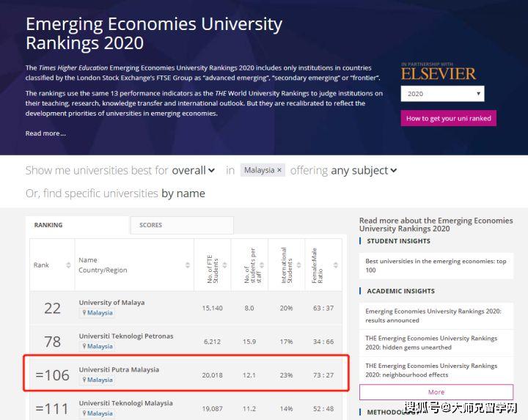The width and height of the screenshot is (528, 420).
Task: Open the 2020 year dropdown
Action: click(442, 94)
